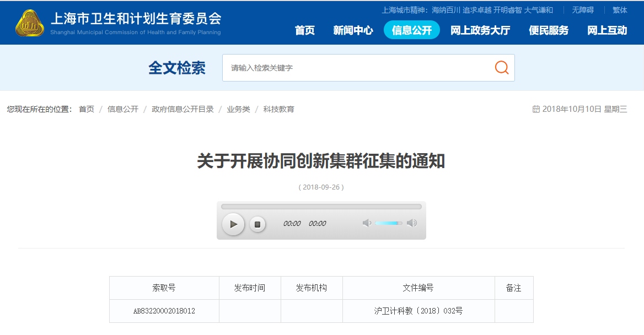Screen dimensions: 644x335
Task: Click the audio time display 00:00 00:00
Action: [x=304, y=223]
